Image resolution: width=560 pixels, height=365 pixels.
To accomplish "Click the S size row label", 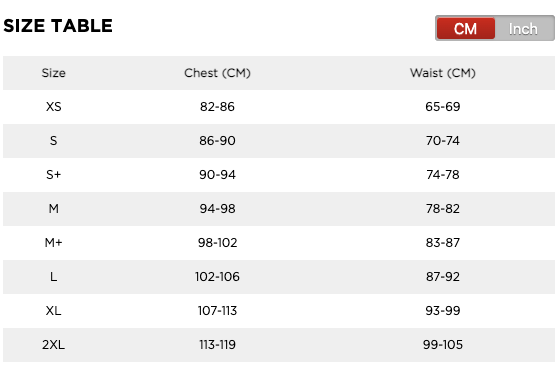I will pos(54,141).
